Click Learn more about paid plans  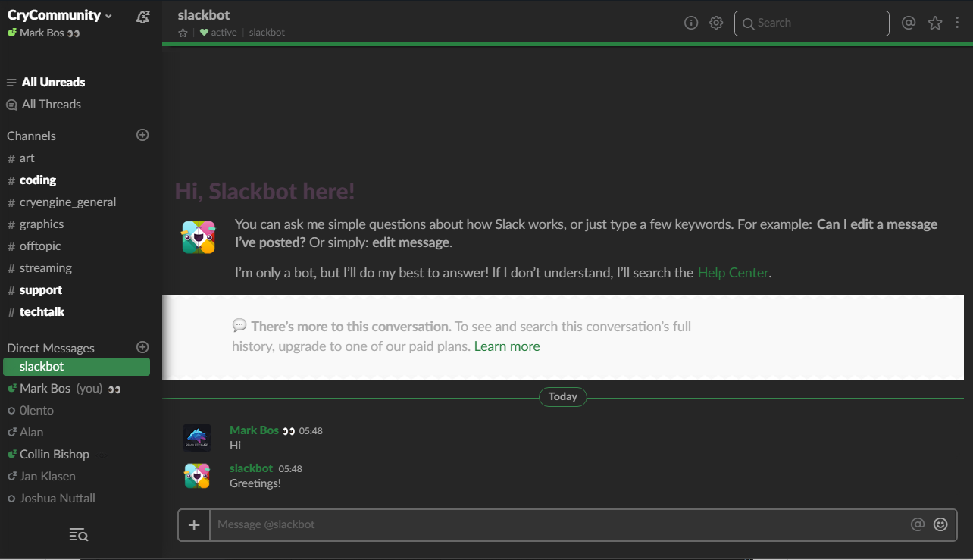point(507,346)
